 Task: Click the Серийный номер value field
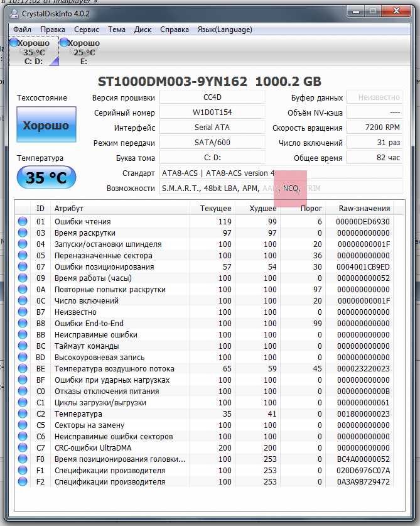212,112
